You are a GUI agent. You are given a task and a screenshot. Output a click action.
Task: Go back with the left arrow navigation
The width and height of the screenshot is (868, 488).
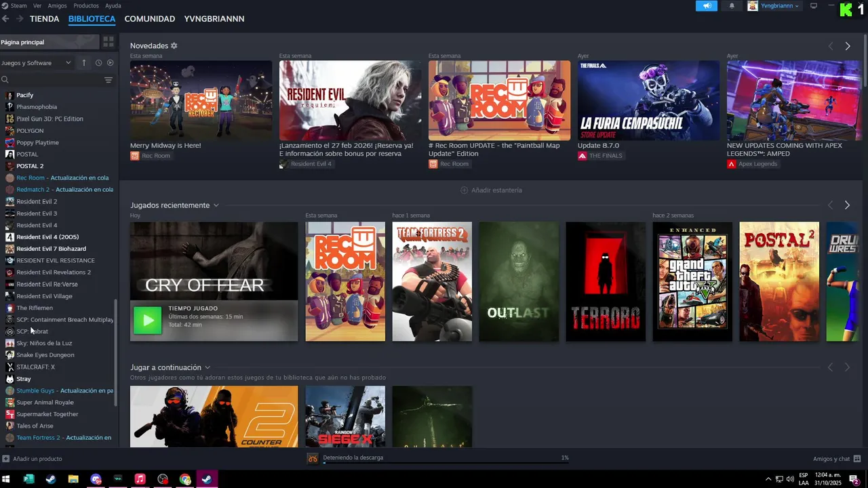tap(5, 19)
